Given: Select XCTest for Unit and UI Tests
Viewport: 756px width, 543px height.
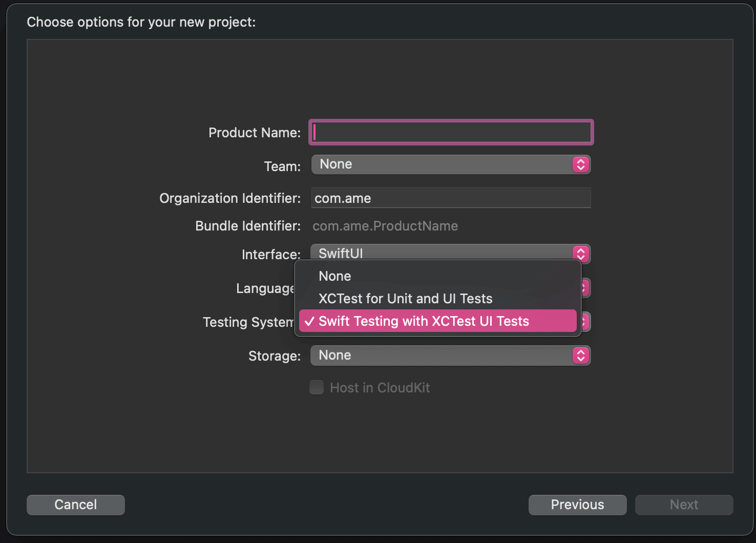Looking at the screenshot, I should 438,299.
